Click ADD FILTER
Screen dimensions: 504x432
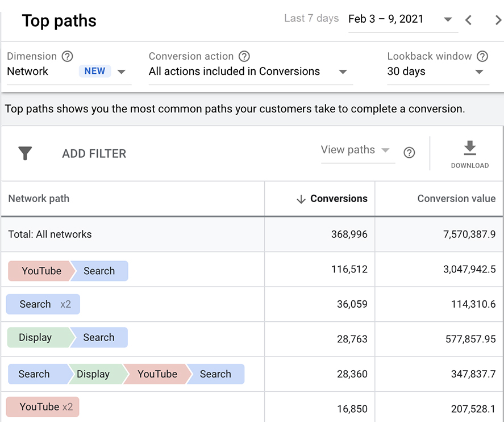[94, 153]
